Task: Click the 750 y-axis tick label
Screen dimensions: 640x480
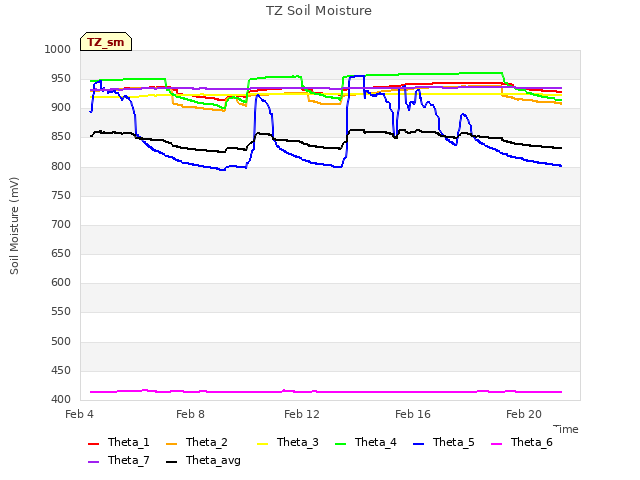Action: (x=61, y=196)
